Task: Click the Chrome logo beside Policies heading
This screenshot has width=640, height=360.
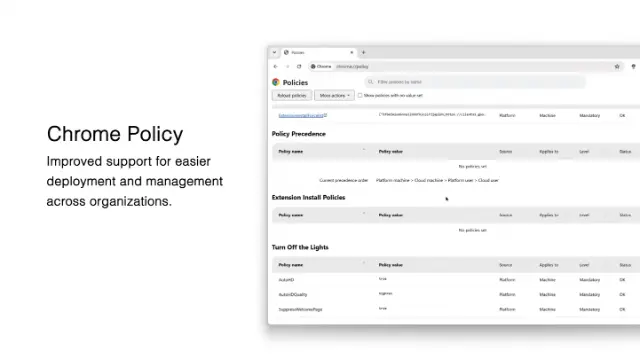Action: 276,82
